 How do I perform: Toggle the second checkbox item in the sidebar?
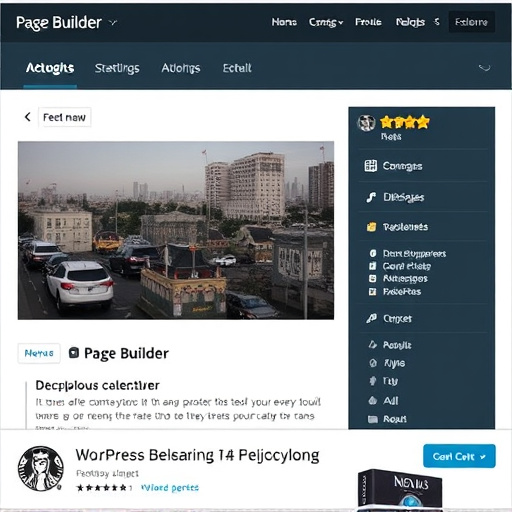373,266
